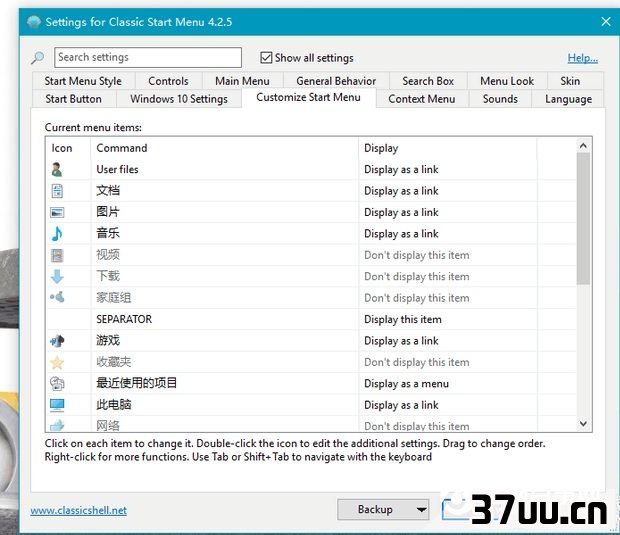Image resolution: width=620 pixels, height=535 pixels.
Task: Change display option for 图片 row
Action: click(x=401, y=212)
